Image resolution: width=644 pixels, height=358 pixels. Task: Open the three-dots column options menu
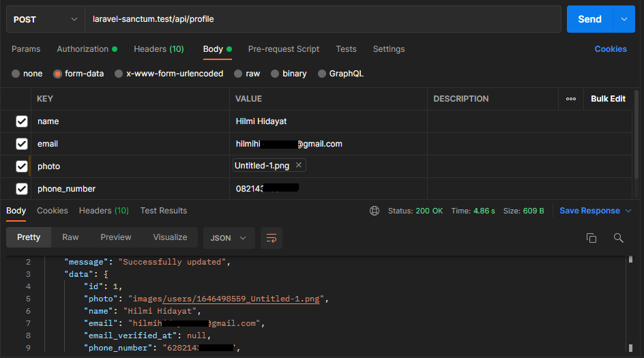(x=571, y=99)
